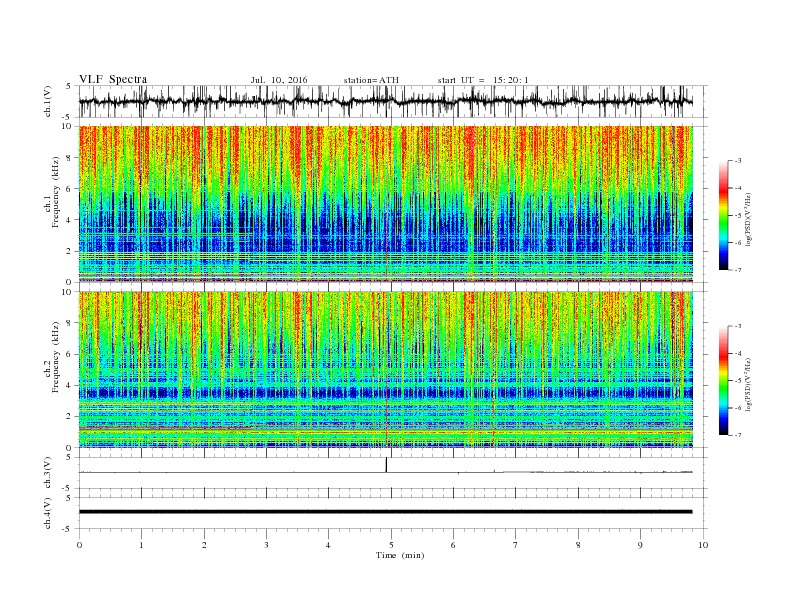This screenshot has height=612, width=792.
Task: Select the "start UT = 15:20:1" header text
Action: tap(483, 80)
